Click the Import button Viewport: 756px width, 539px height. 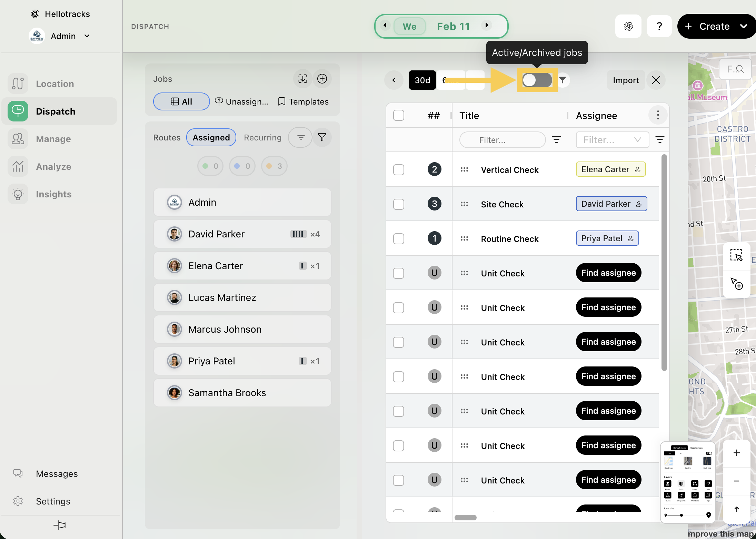click(626, 80)
